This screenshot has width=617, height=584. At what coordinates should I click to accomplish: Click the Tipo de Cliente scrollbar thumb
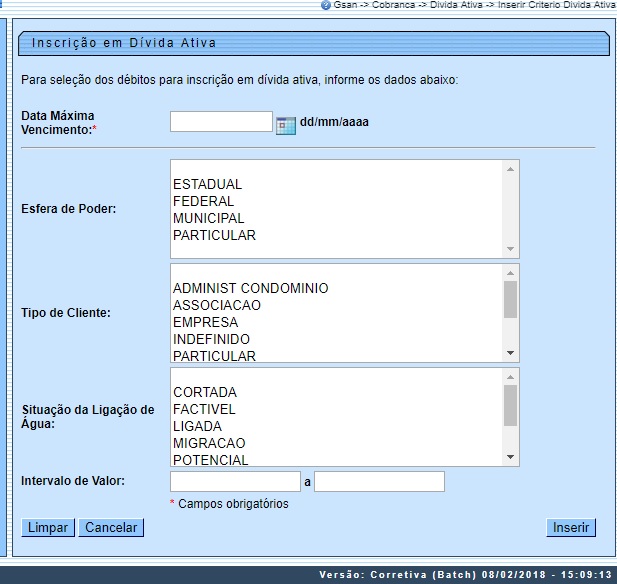point(510,299)
